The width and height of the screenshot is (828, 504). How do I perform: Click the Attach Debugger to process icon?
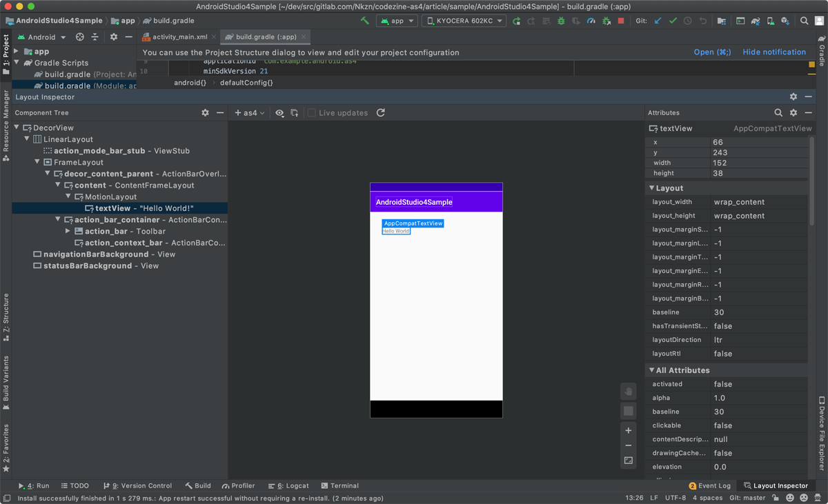tap(607, 21)
